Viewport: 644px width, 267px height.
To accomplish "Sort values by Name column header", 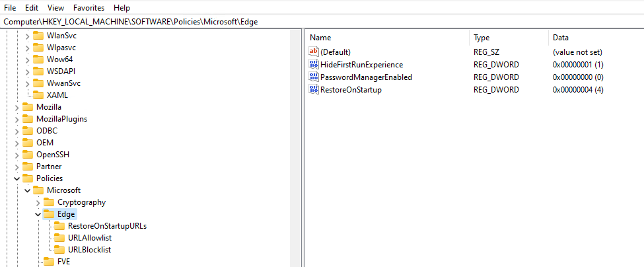I will 320,38.
